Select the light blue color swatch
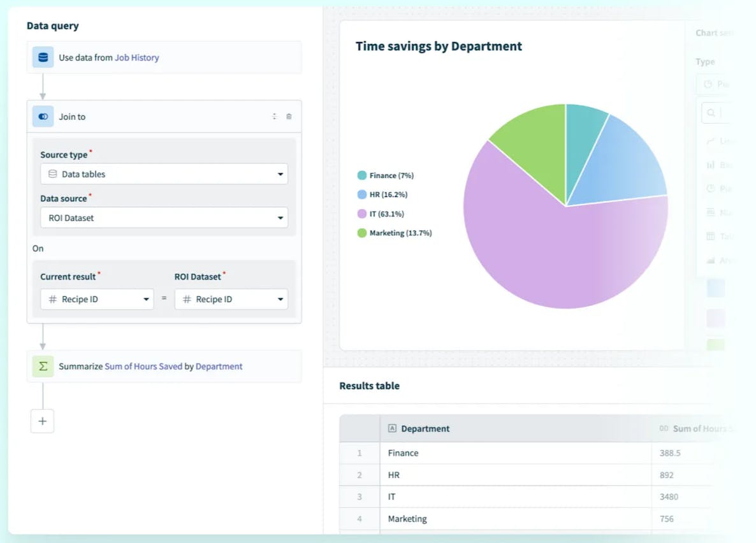The width and height of the screenshot is (756, 543). click(x=716, y=288)
